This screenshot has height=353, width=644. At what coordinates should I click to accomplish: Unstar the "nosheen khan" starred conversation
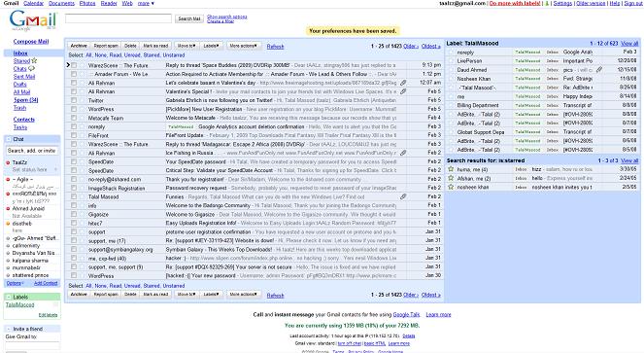[451, 187]
